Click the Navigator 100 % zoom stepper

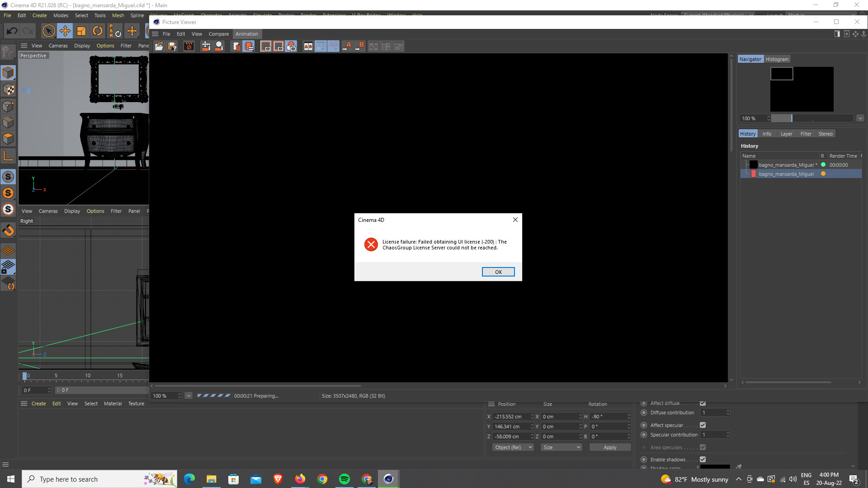coord(769,118)
